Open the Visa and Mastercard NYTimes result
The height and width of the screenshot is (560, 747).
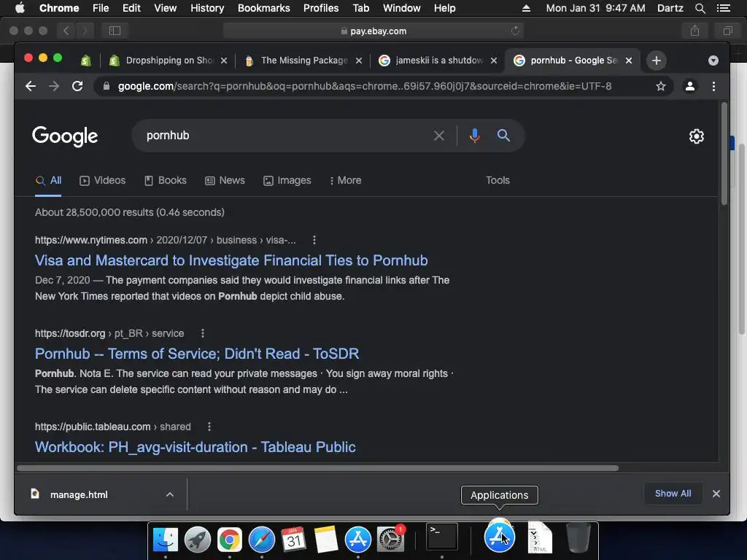click(x=231, y=260)
